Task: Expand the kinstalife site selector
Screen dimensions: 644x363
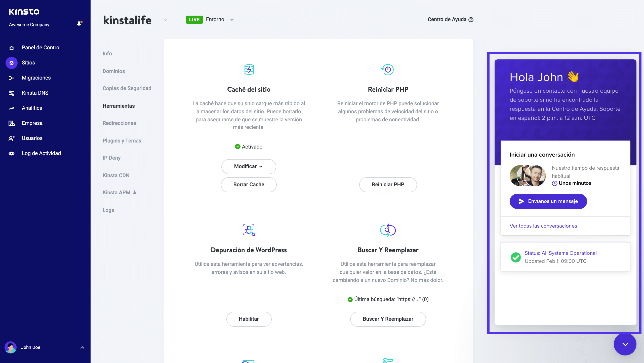Action: click(165, 20)
